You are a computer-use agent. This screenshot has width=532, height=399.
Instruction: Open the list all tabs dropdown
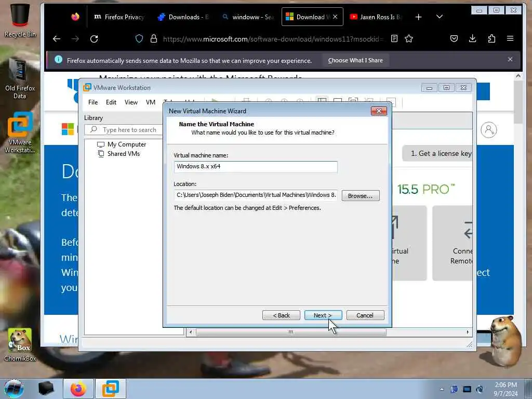[440, 17]
